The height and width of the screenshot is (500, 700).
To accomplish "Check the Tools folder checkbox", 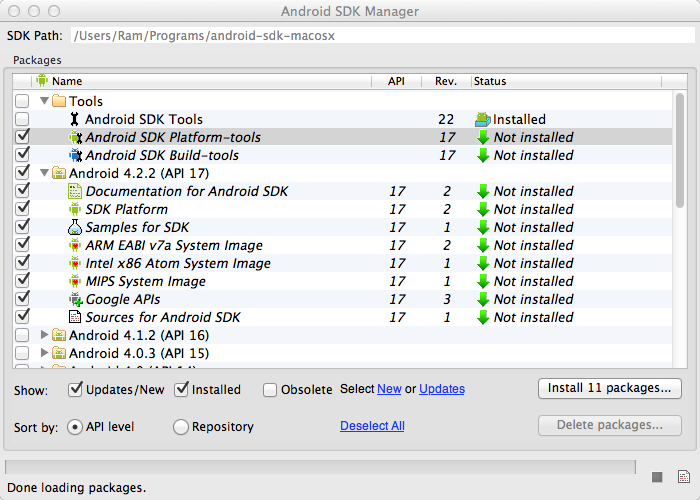I will pos(22,101).
